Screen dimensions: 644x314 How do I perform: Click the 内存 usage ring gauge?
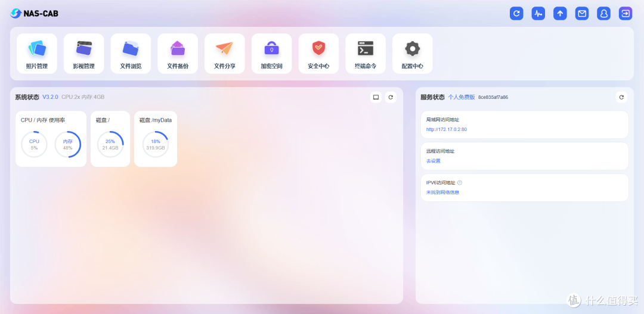click(x=68, y=144)
